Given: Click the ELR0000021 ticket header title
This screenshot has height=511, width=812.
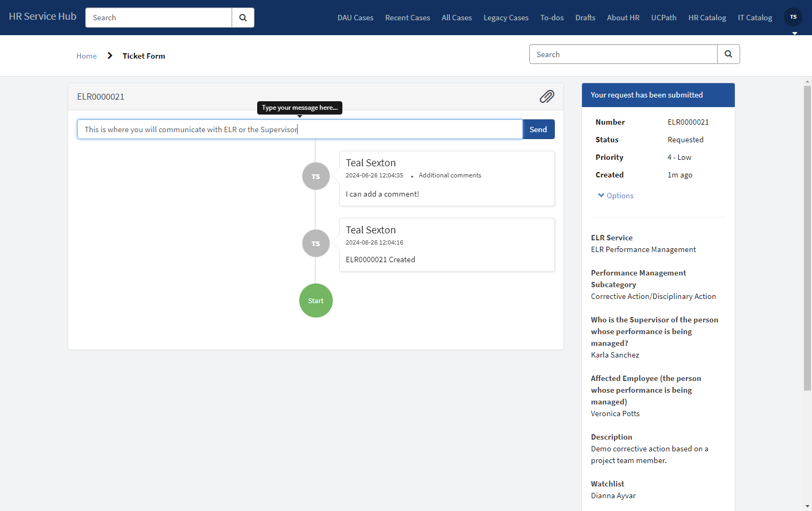Looking at the screenshot, I should [x=101, y=96].
